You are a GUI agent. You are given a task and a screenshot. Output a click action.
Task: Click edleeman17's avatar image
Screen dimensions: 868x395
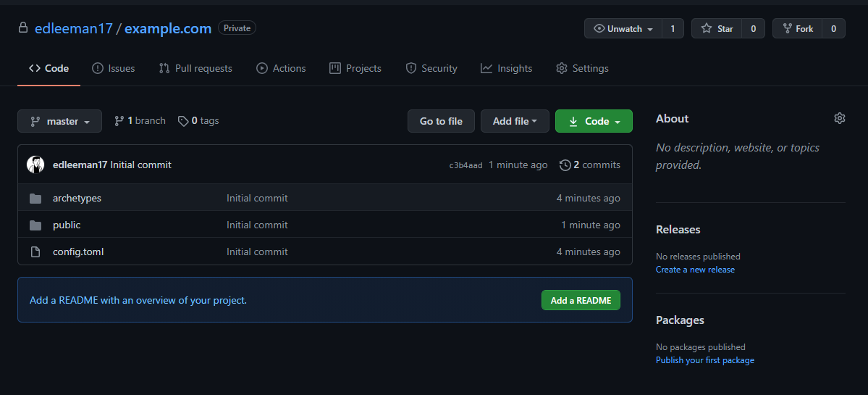[35, 165]
